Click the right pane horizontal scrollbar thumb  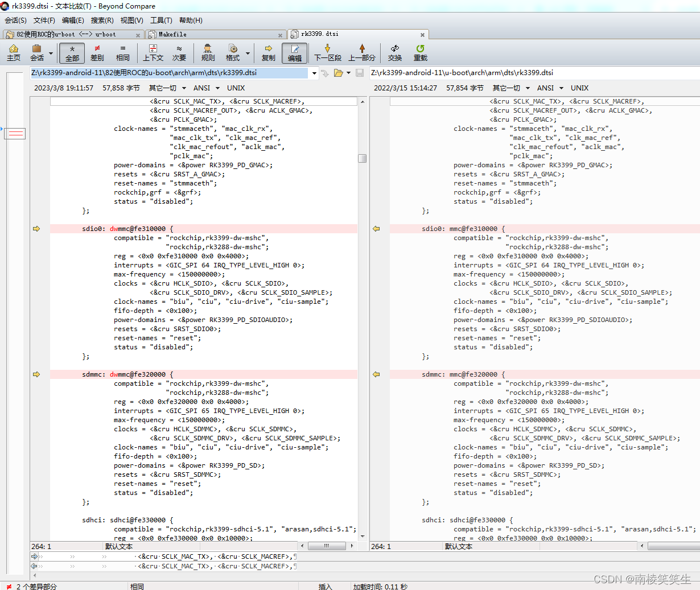tap(674, 546)
